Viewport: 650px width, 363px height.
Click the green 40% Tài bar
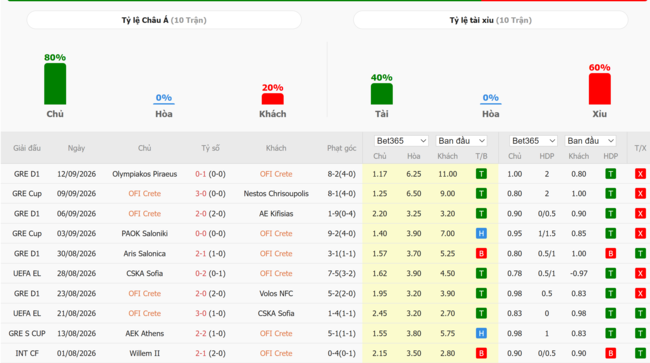(381, 94)
